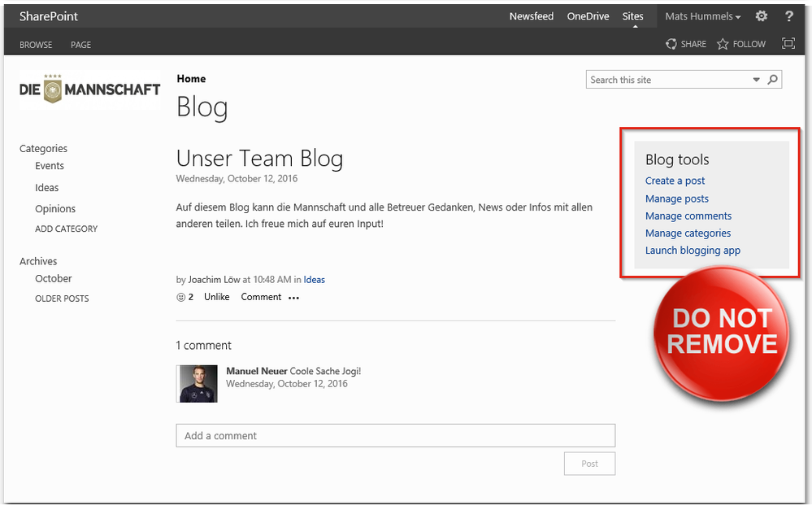Click the Categories heading
812x510 pixels.
click(44, 149)
